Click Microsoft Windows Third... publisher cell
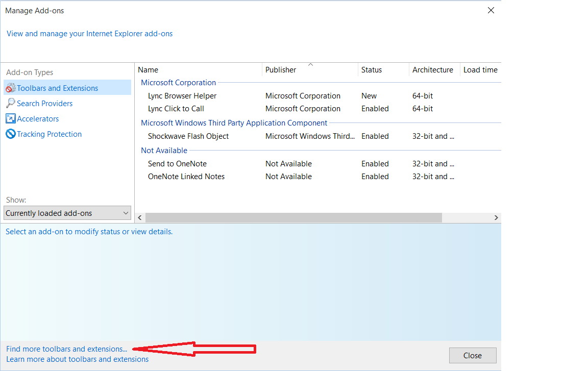 310,136
